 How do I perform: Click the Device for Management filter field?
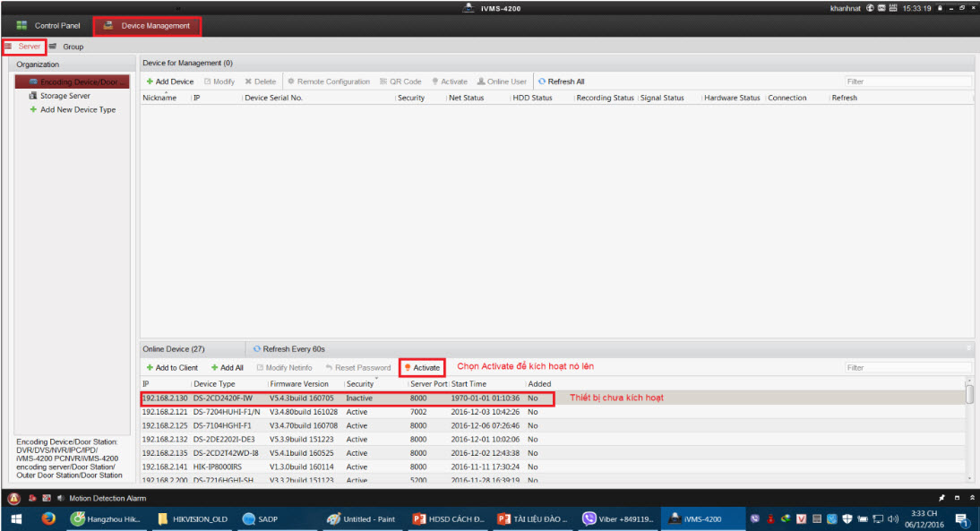907,81
